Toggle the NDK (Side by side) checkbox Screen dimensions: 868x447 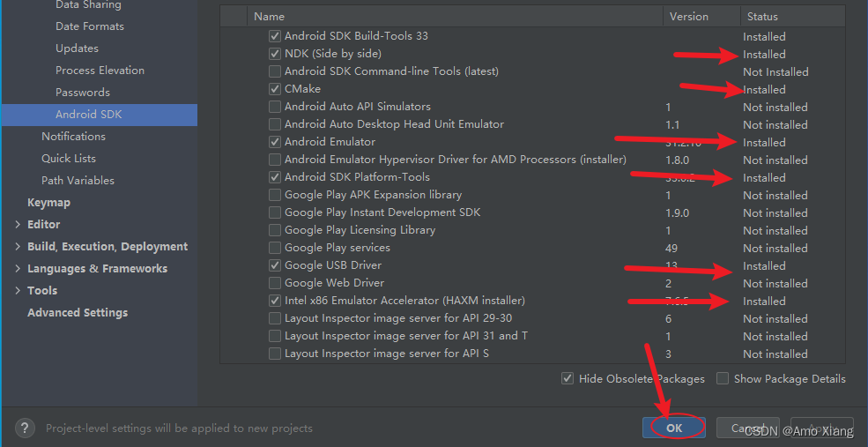276,54
